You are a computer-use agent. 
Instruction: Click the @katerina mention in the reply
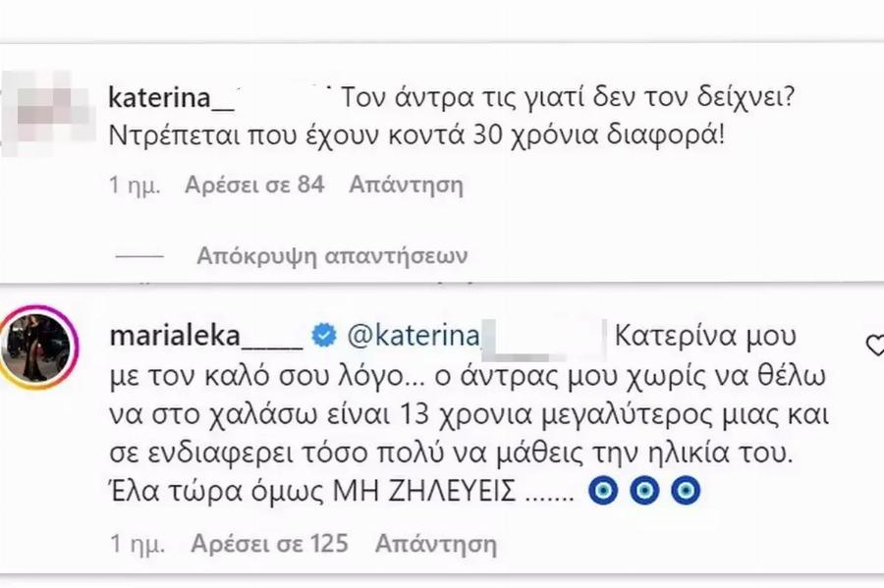point(413,336)
